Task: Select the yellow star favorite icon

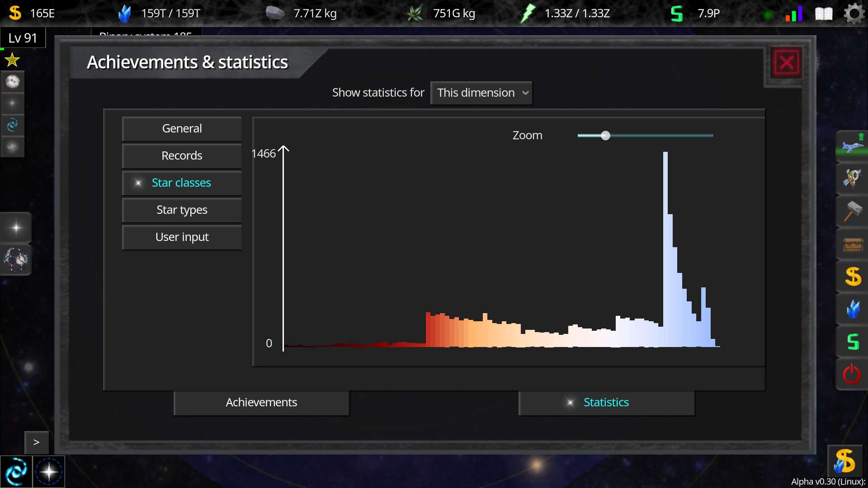Action: 12,60
